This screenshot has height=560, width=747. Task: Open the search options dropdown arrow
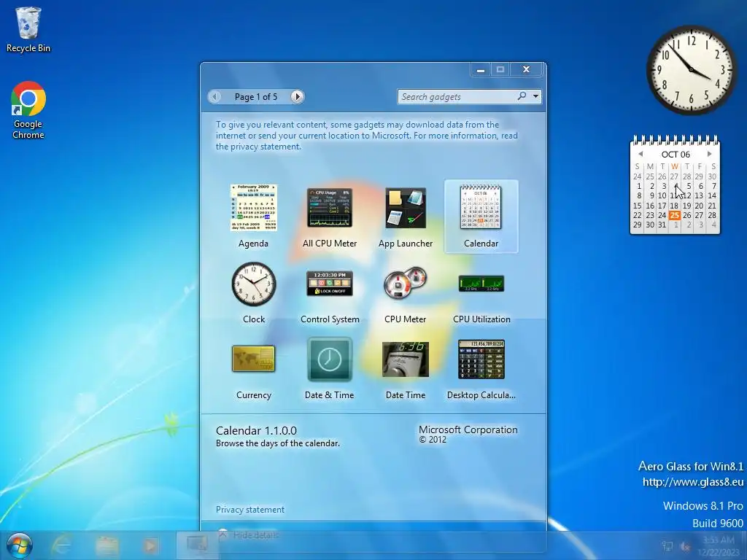pos(536,97)
